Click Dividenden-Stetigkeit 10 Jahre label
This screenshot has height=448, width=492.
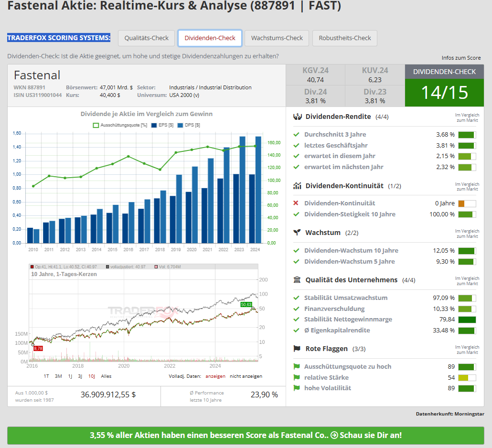(350, 214)
